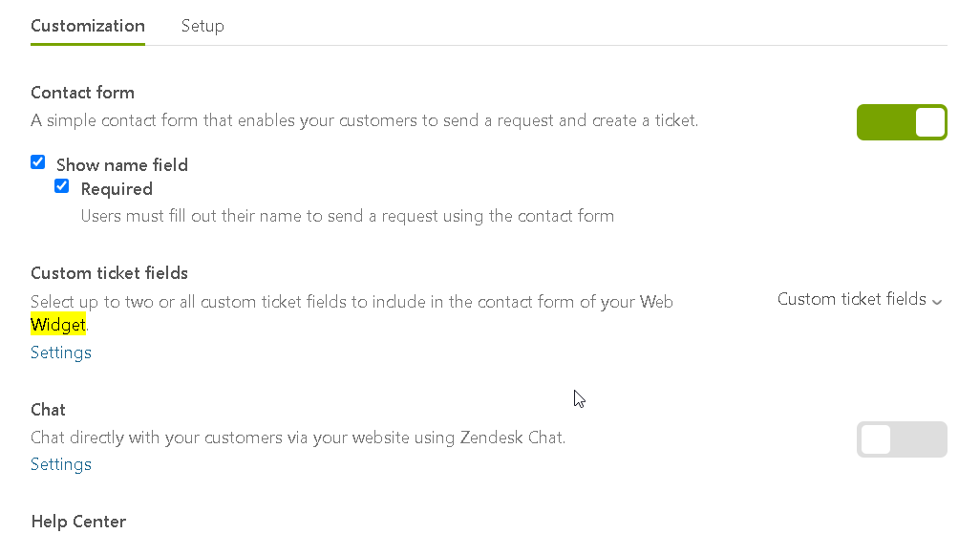Click the Custom ticket fields section heading
The height and width of the screenshot is (534, 980).
(109, 273)
